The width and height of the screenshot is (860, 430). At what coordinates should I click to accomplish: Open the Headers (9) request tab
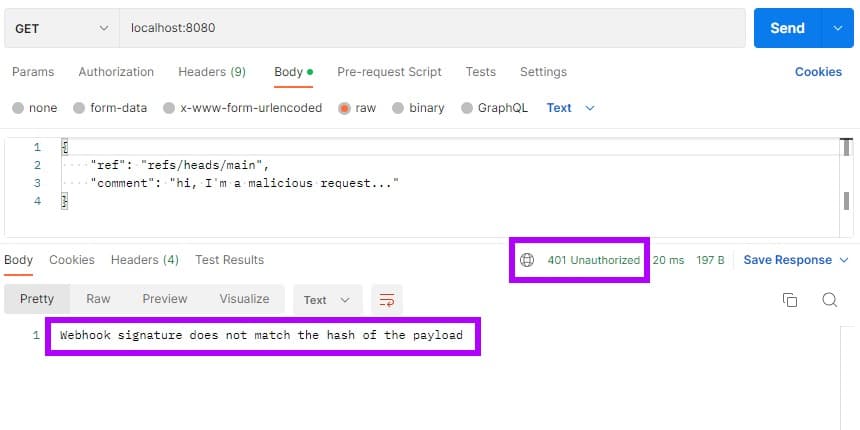click(x=212, y=72)
